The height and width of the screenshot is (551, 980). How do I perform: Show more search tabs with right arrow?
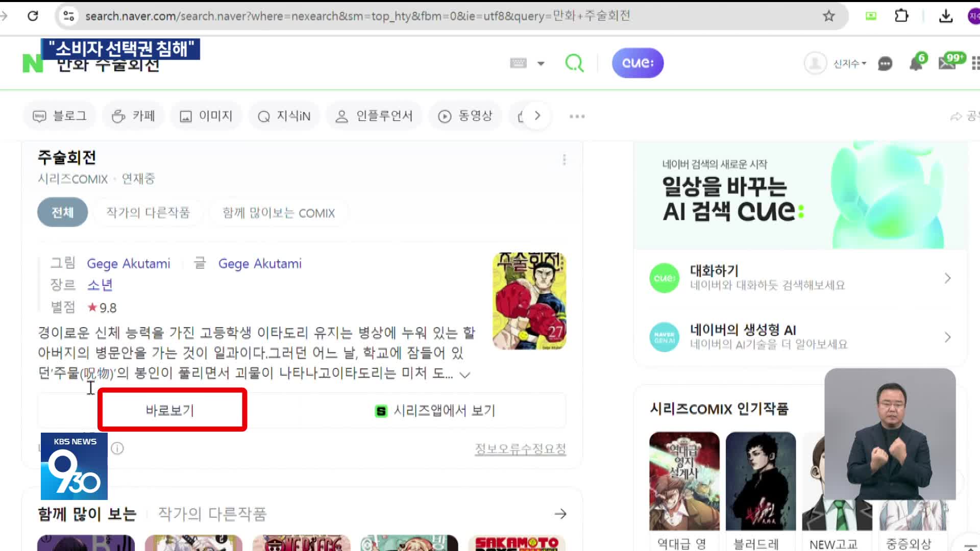pos(537,116)
